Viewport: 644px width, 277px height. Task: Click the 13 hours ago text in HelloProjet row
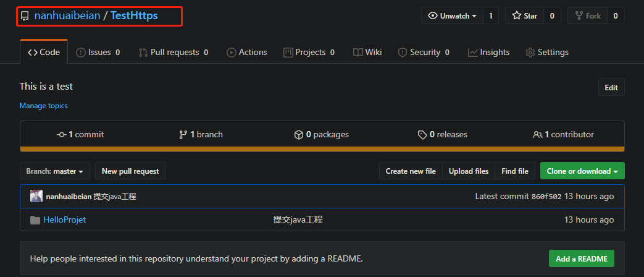(589, 220)
